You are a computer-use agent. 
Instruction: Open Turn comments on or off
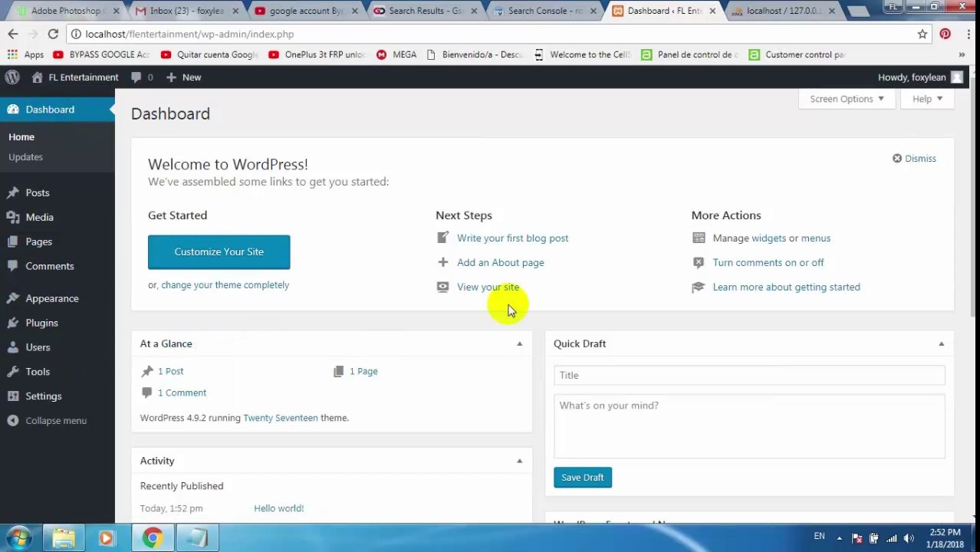768,263
